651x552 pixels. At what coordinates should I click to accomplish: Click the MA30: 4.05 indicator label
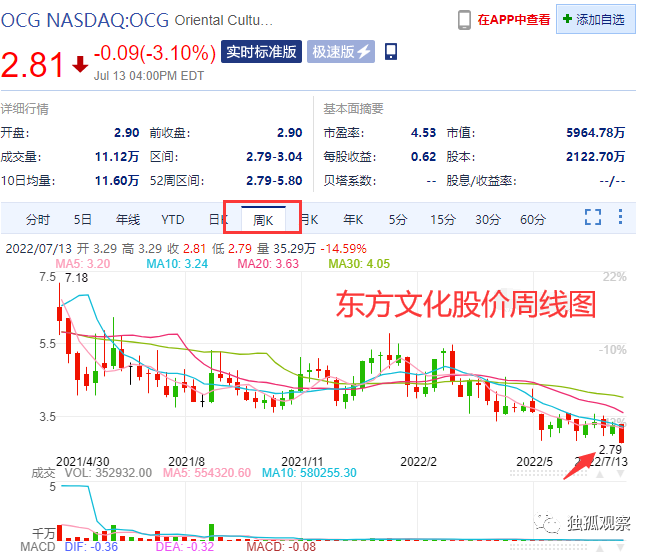click(x=359, y=264)
